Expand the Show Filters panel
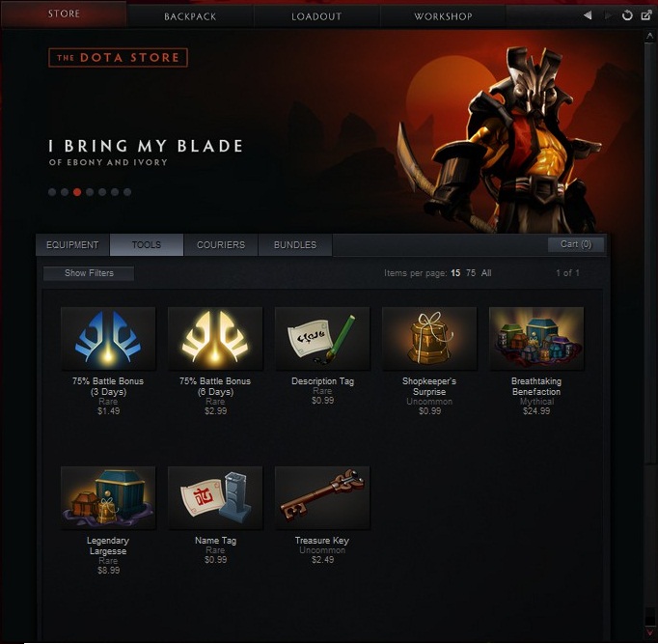The width and height of the screenshot is (658, 644). click(x=89, y=273)
